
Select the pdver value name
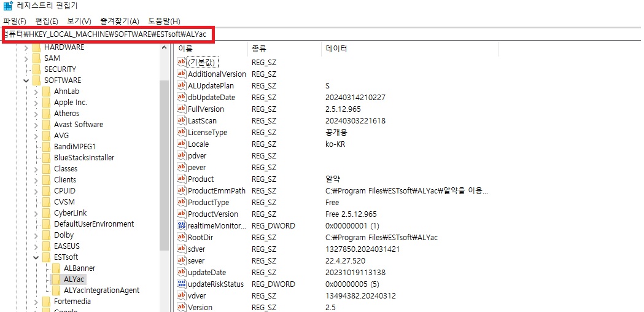[x=197, y=156]
